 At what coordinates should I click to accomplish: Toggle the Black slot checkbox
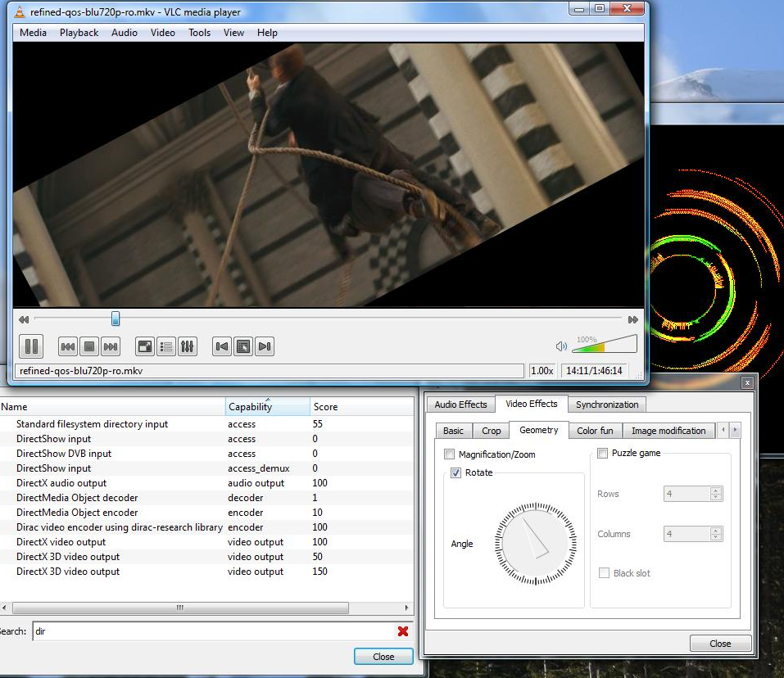tap(604, 573)
